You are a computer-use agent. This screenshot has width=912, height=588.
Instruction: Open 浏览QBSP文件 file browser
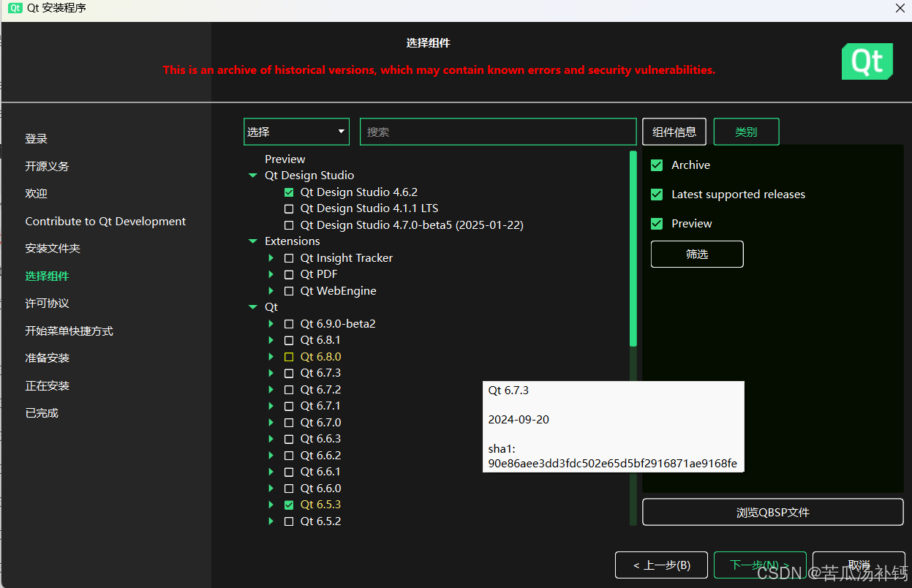[x=773, y=512]
